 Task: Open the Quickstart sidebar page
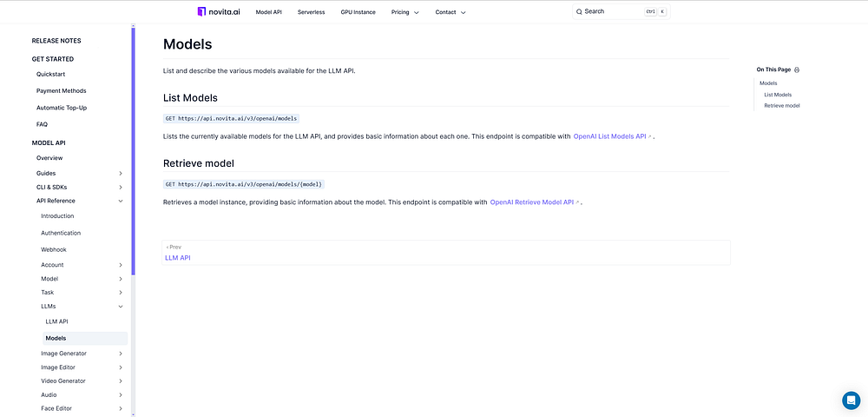(x=51, y=74)
